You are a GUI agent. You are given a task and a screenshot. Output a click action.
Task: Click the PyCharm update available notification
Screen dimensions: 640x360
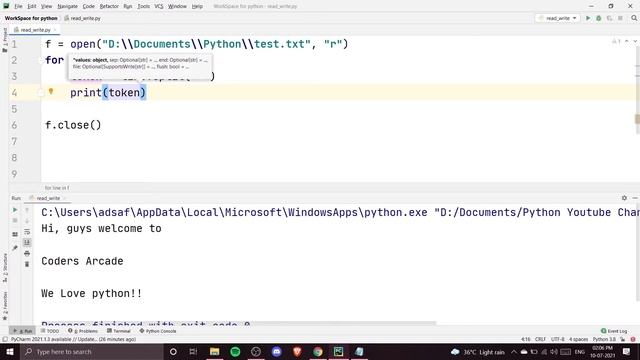click(x=73, y=339)
